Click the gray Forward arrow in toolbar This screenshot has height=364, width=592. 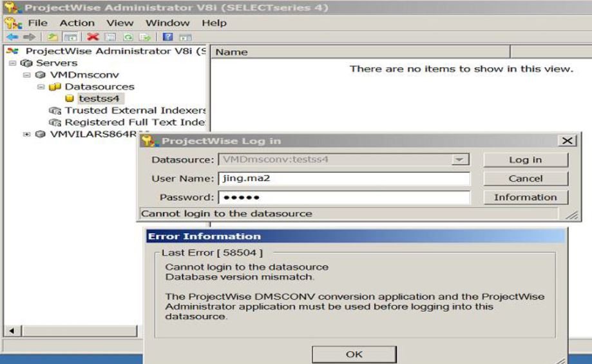pyautogui.click(x=29, y=37)
